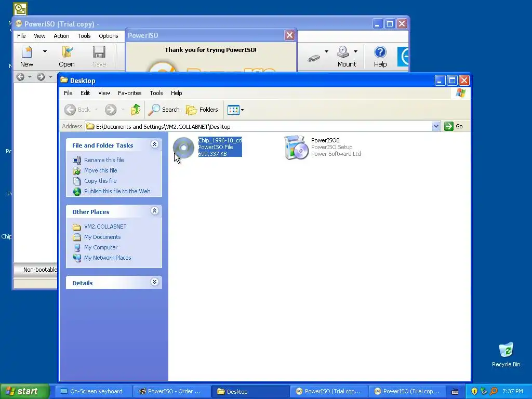The image size is (532, 399).
Task: Click the security shield tray icon
Action: click(x=474, y=391)
